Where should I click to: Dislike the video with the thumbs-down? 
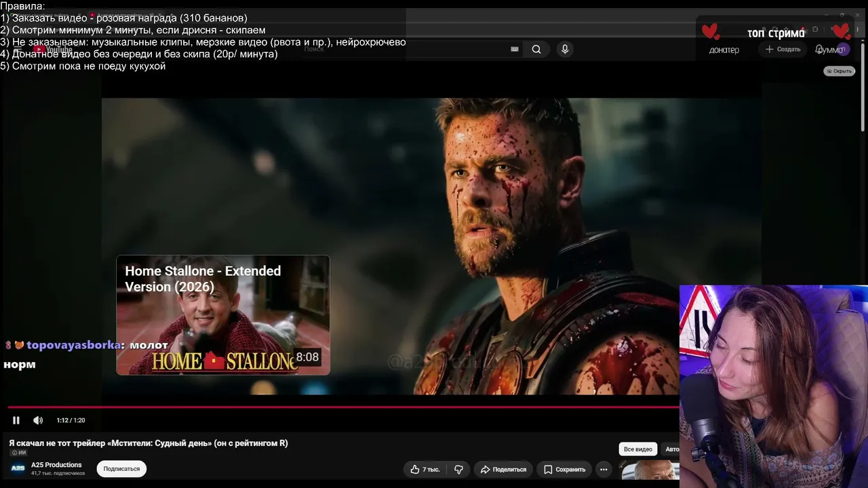459,469
